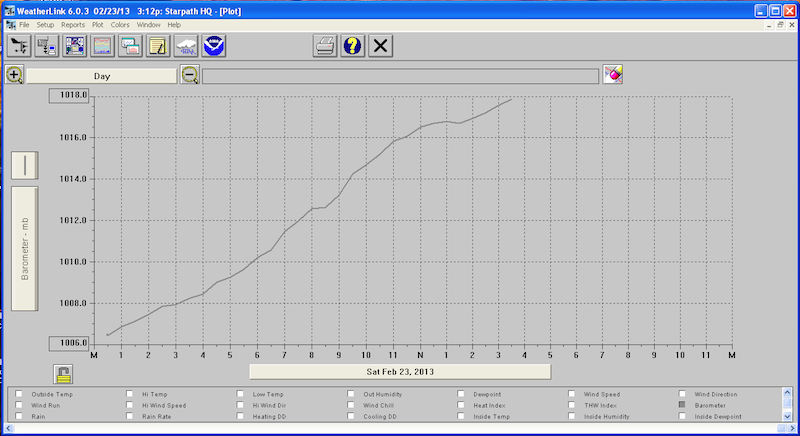Open the Bulletin instrument panel icon
This screenshot has width=800, height=436.
tap(74, 46)
